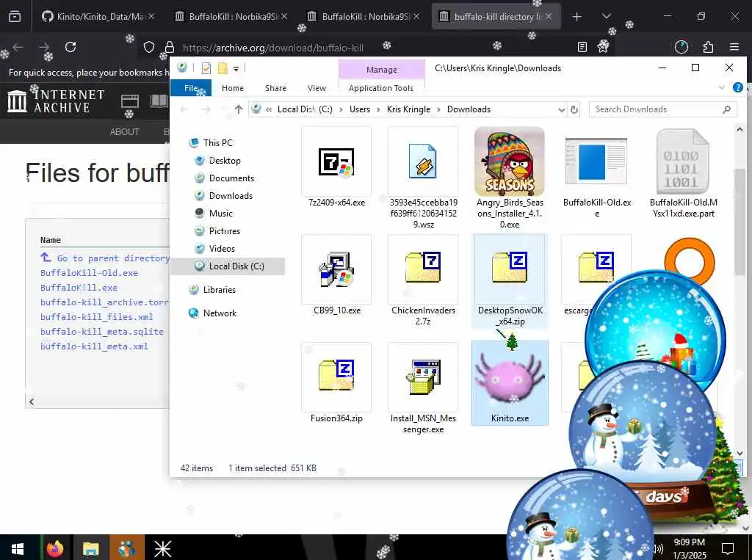Click the Explorer up-one-level arrow
Image resolution: width=752 pixels, height=560 pixels.
[x=239, y=109]
